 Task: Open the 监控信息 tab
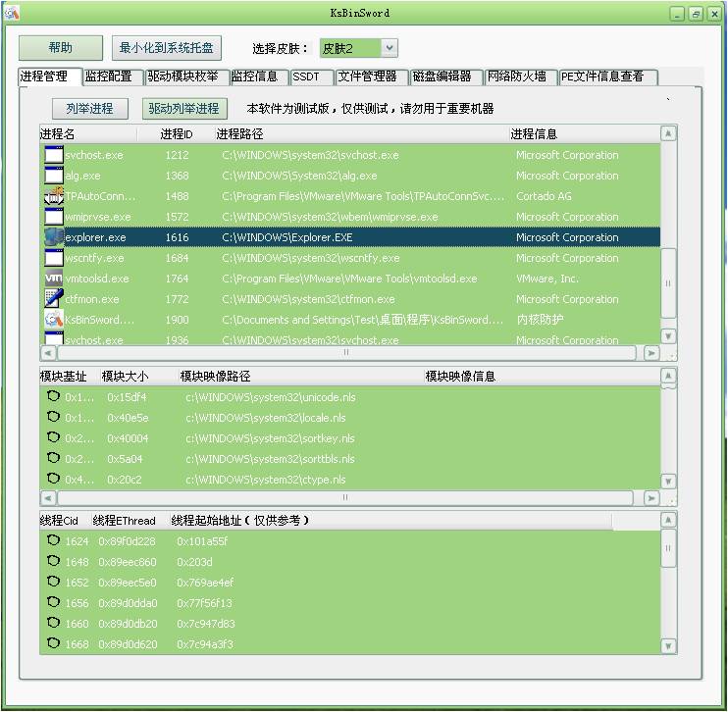(259, 76)
